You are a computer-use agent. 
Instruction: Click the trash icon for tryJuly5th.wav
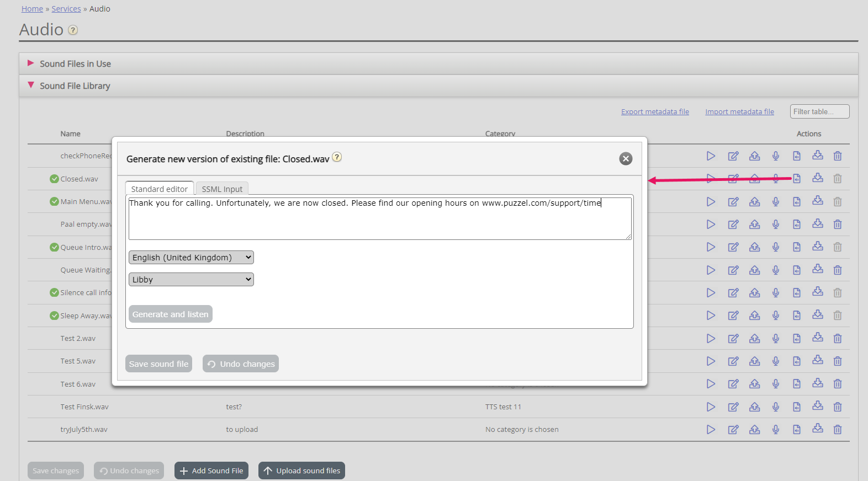point(838,430)
